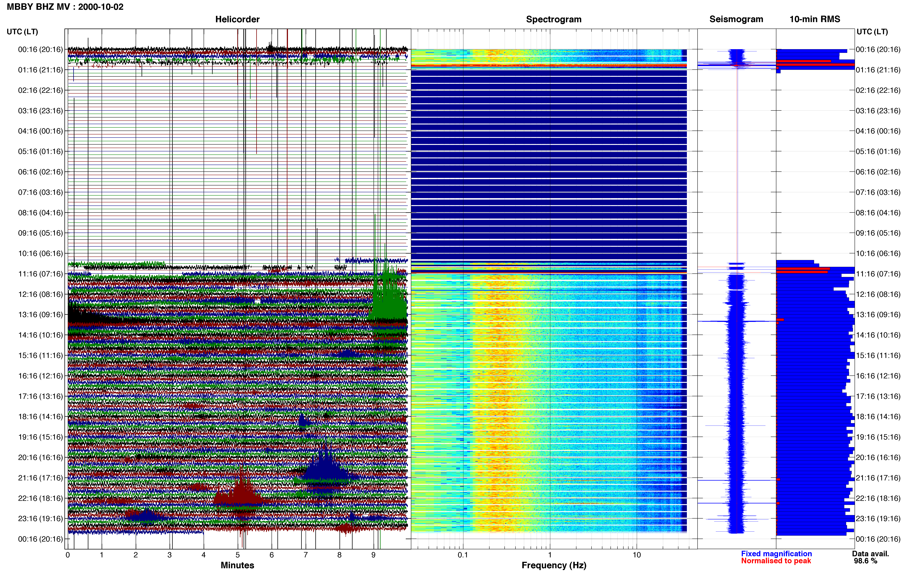The image size is (924, 578).
Task: Click the UTC (LT) label beside the 10-min RMS
Action: (x=872, y=32)
